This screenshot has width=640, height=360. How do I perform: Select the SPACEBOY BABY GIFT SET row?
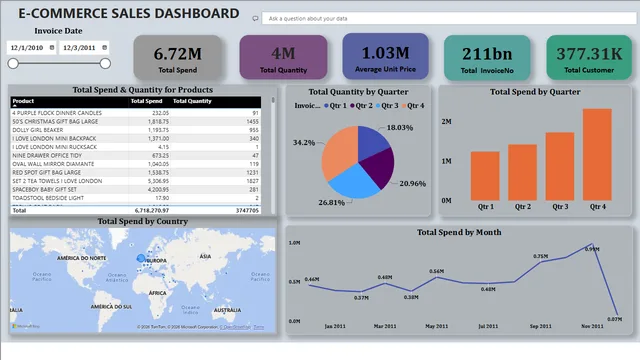[136, 189]
